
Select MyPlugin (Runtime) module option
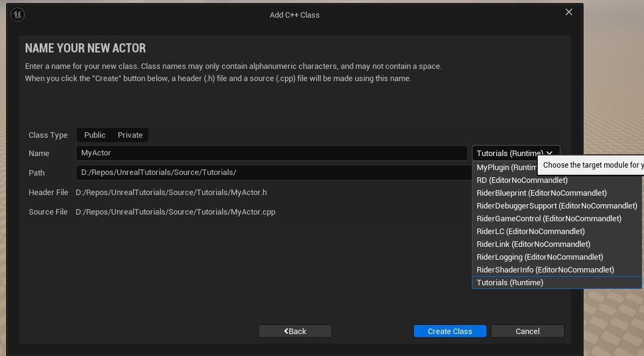506,168
